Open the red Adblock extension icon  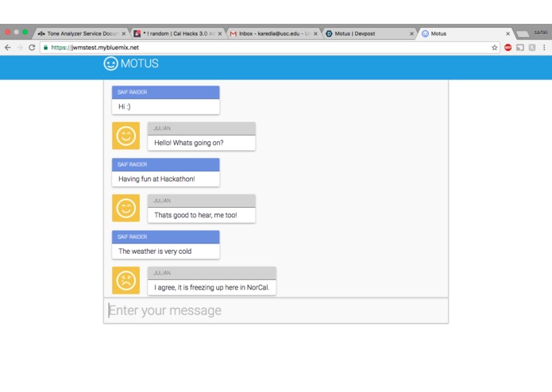pyautogui.click(x=508, y=48)
